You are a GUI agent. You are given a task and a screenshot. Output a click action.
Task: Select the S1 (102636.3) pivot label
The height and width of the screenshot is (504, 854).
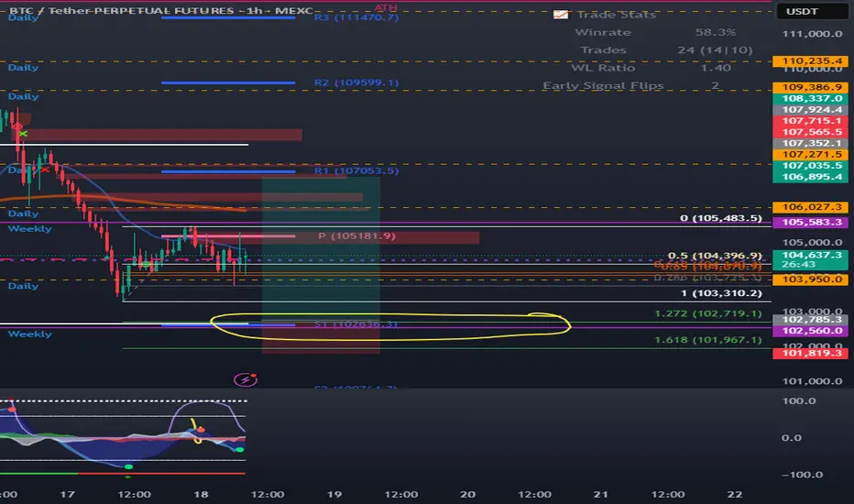[x=356, y=324]
